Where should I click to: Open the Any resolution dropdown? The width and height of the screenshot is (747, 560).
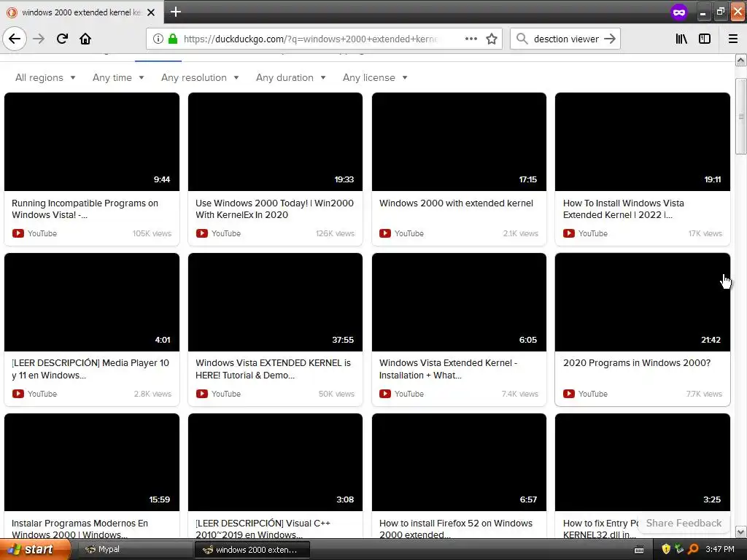pyautogui.click(x=200, y=77)
